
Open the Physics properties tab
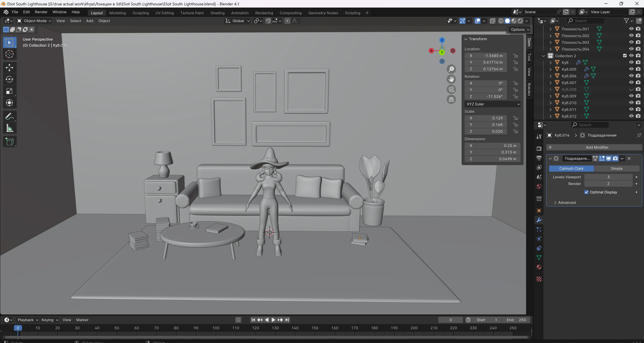(x=539, y=239)
